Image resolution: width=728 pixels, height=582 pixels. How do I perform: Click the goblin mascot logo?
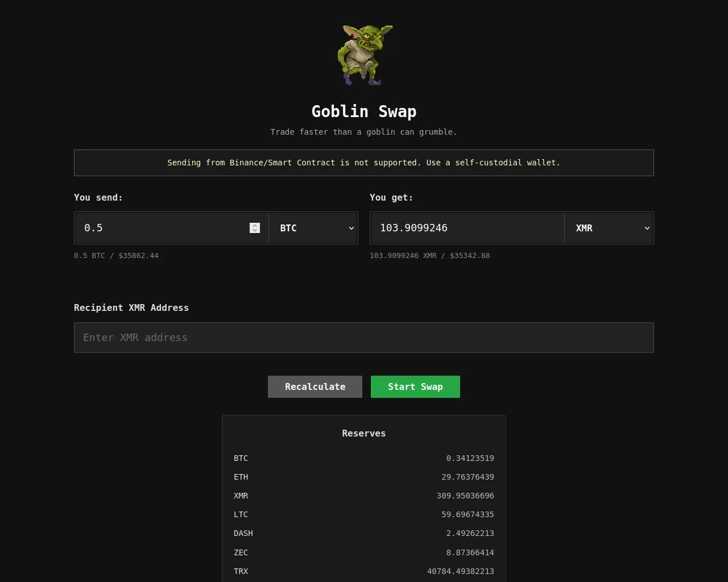coord(364,55)
